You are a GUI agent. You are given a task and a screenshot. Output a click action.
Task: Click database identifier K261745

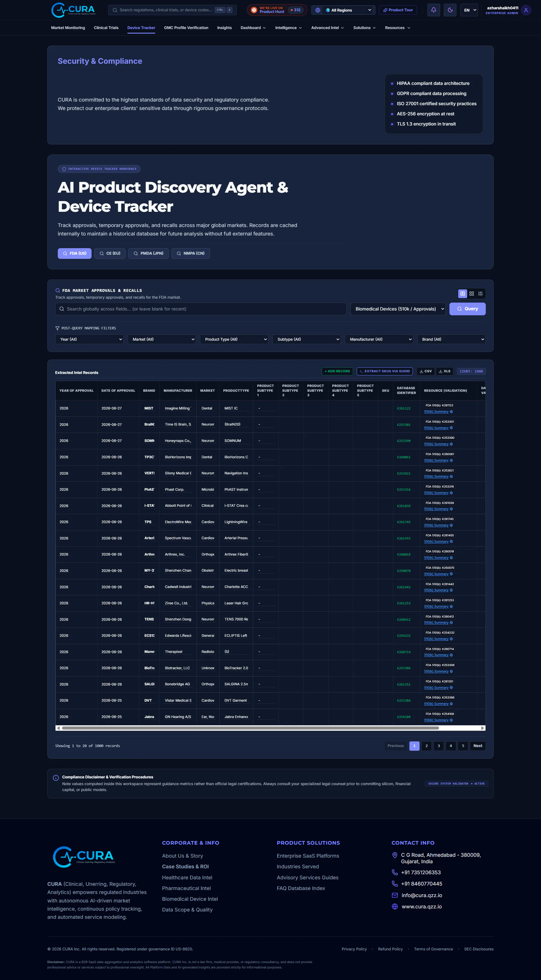(x=404, y=522)
